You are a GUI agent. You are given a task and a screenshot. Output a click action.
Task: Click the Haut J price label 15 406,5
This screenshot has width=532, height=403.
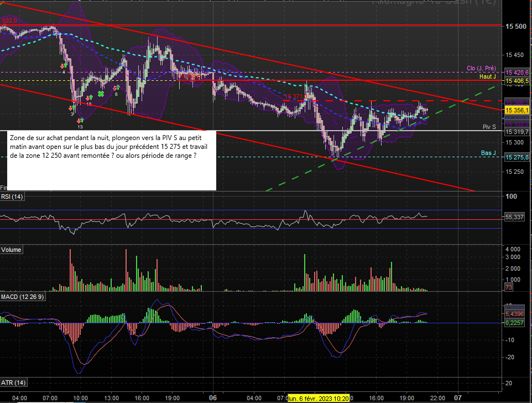[517, 81]
